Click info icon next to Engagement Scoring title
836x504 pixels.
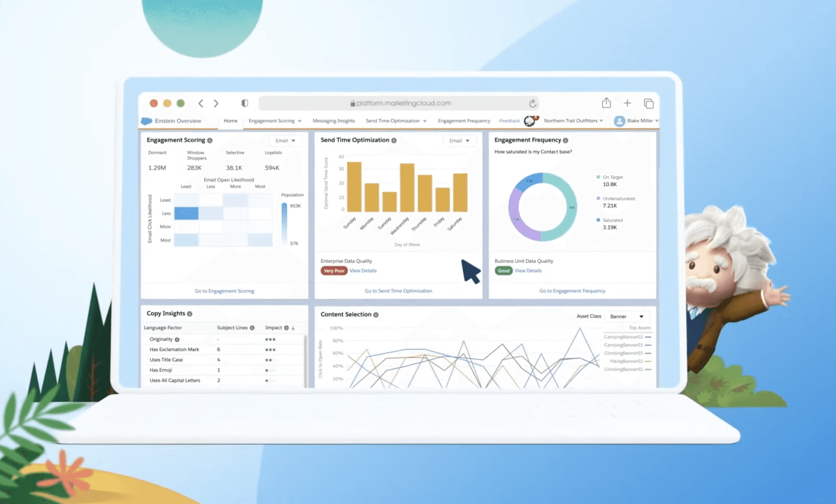click(210, 141)
